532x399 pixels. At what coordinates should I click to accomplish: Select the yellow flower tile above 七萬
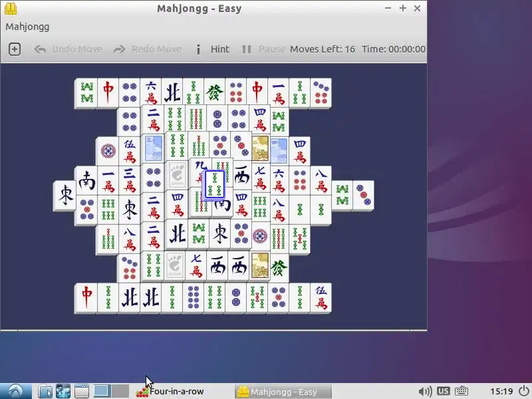coord(260,148)
